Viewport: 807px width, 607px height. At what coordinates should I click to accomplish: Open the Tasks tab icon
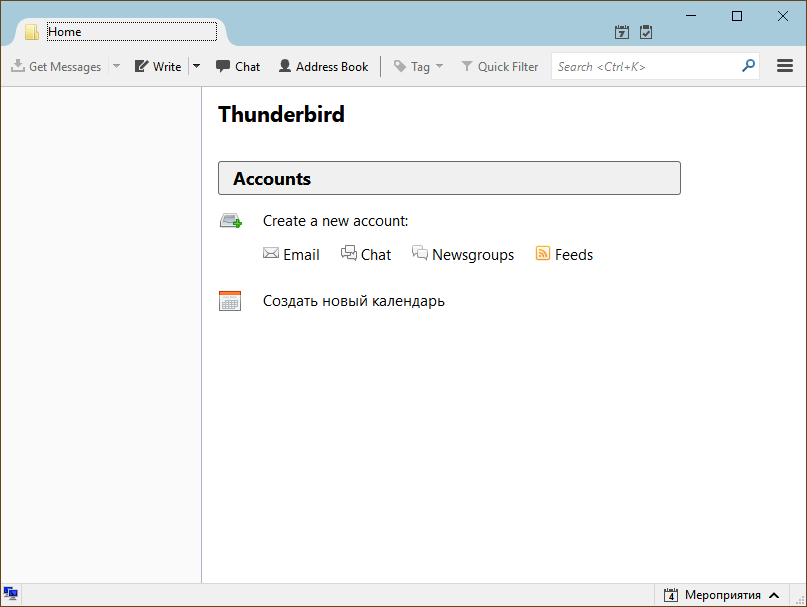click(646, 32)
